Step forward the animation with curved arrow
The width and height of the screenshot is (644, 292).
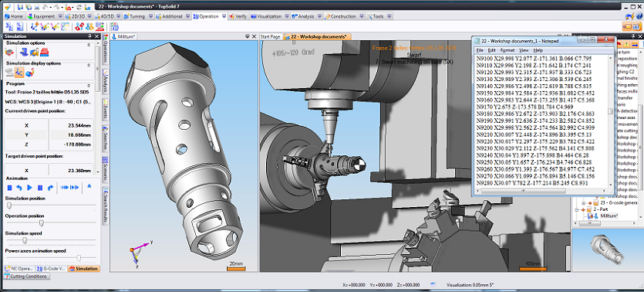(51, 188)
